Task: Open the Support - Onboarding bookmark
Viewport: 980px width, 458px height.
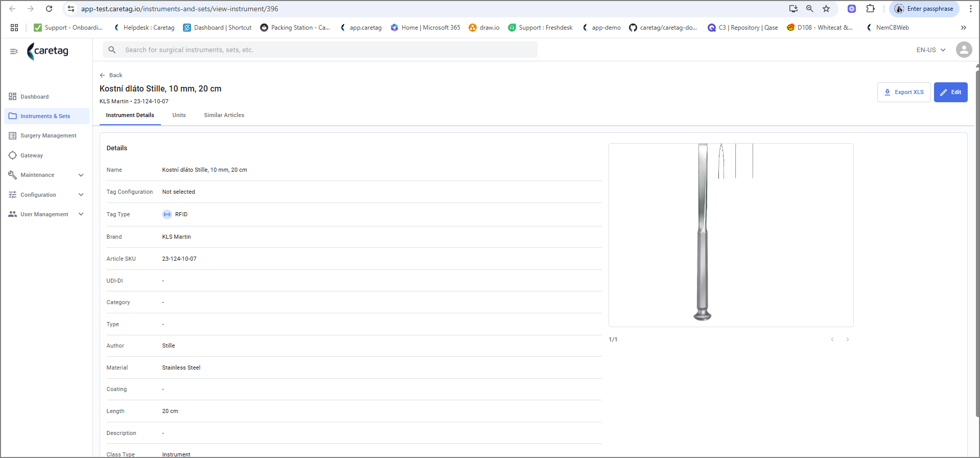Action: click(68, 28)
